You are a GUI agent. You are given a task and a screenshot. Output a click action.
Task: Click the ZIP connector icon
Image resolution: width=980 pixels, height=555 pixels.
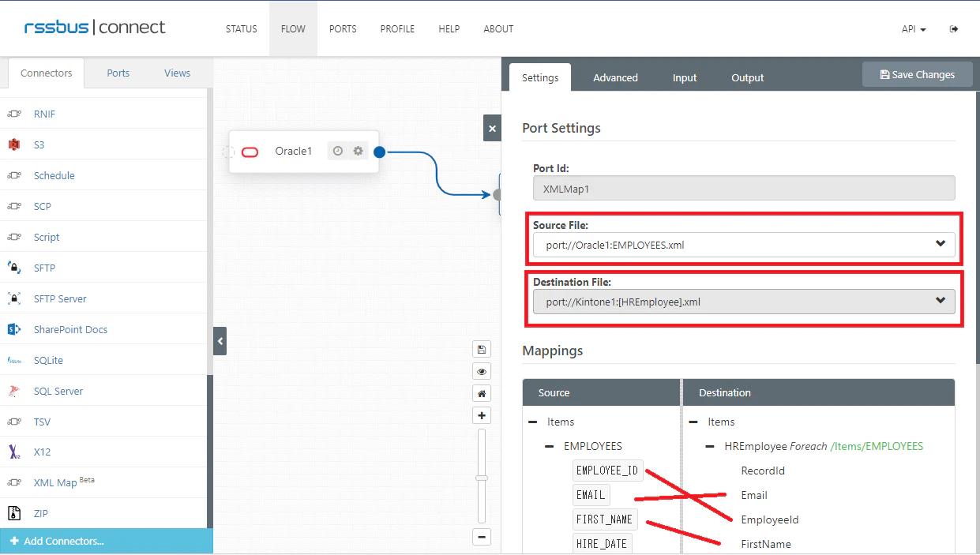pyautogui.click(x=14, y=514)
